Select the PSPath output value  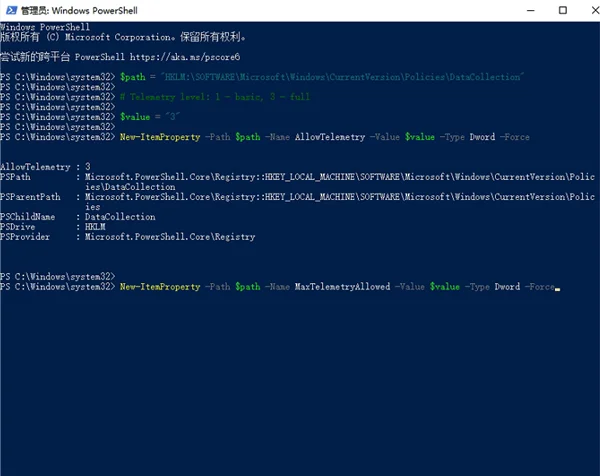click(x=340, y=182)
